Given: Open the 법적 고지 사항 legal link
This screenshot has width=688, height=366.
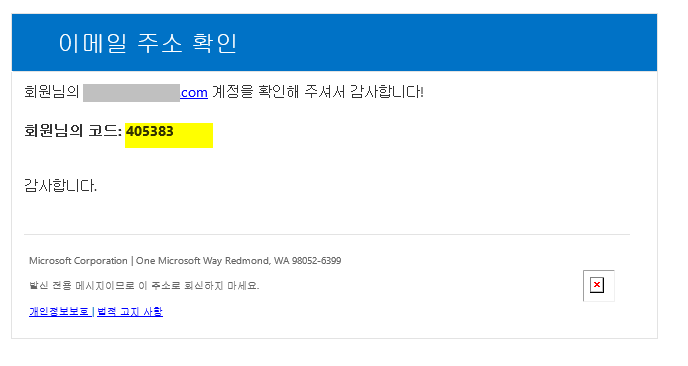Looking at the screenshot, I should click(130, 312).
